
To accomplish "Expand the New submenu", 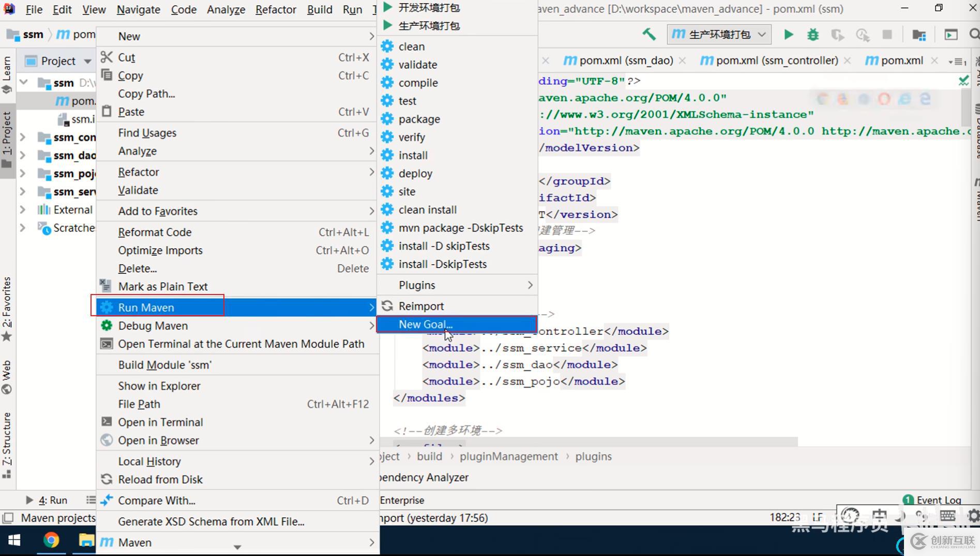I will coord(237,36).
